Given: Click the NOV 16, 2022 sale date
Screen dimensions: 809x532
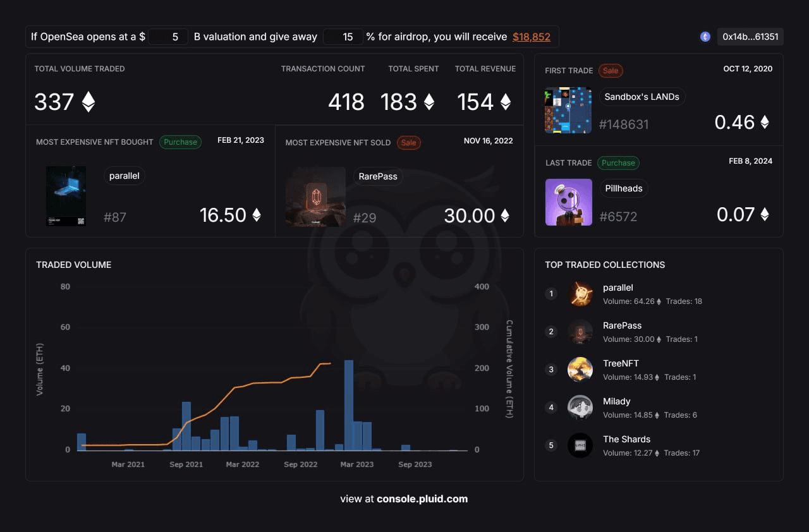Looking at the screenshot, I should point(489,141).
